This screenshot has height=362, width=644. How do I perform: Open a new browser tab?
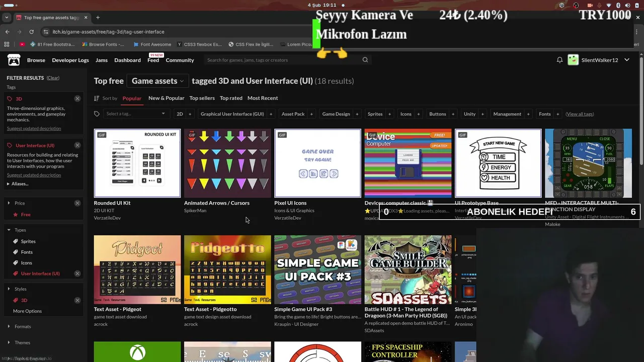coord(98,18)
